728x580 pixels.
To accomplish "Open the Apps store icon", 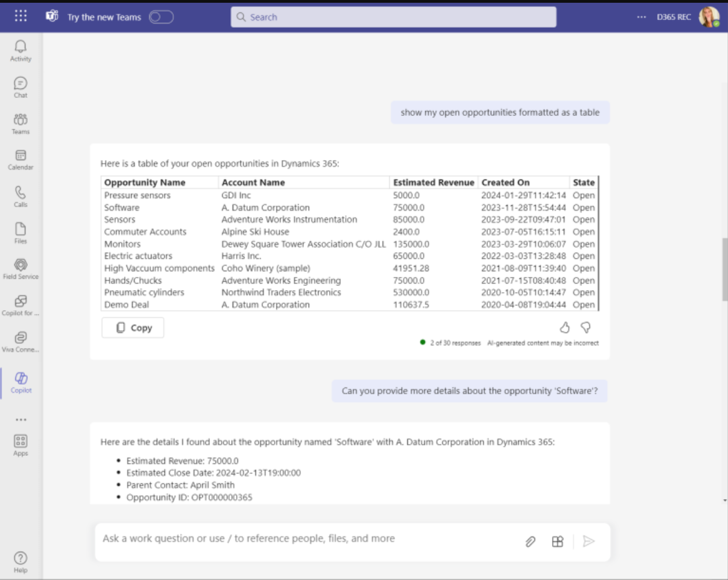I will 21,445.
